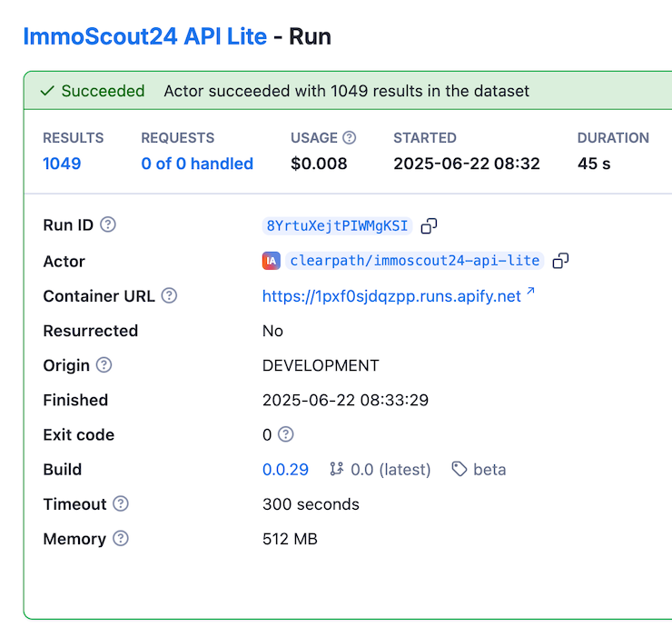This screenshot has width=672, height=637.
Task: Click the Memory help icon
Action: 121,538
